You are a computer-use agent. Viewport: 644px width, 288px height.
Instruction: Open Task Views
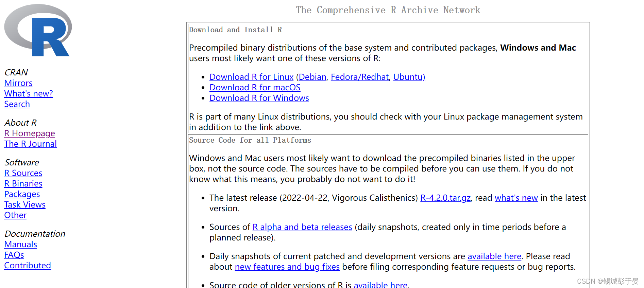tap(25, 205)
